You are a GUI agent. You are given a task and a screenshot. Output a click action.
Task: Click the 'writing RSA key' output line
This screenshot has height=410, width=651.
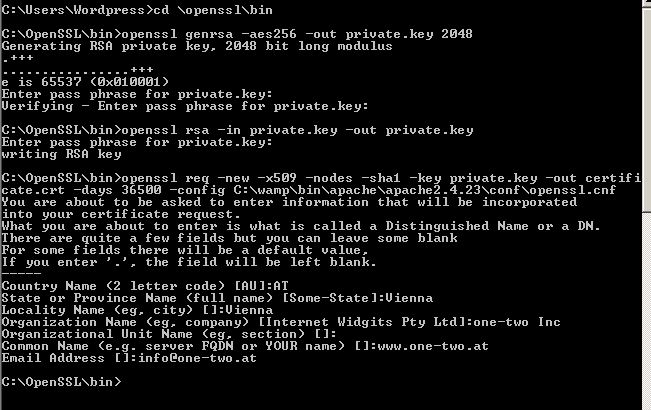(x=61, y=154)
